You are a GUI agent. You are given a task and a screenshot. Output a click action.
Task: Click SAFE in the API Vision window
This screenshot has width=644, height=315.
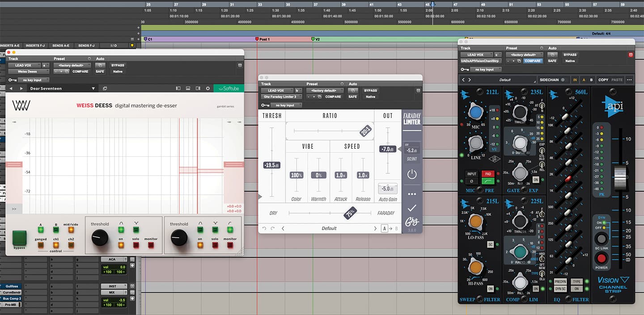552,61
